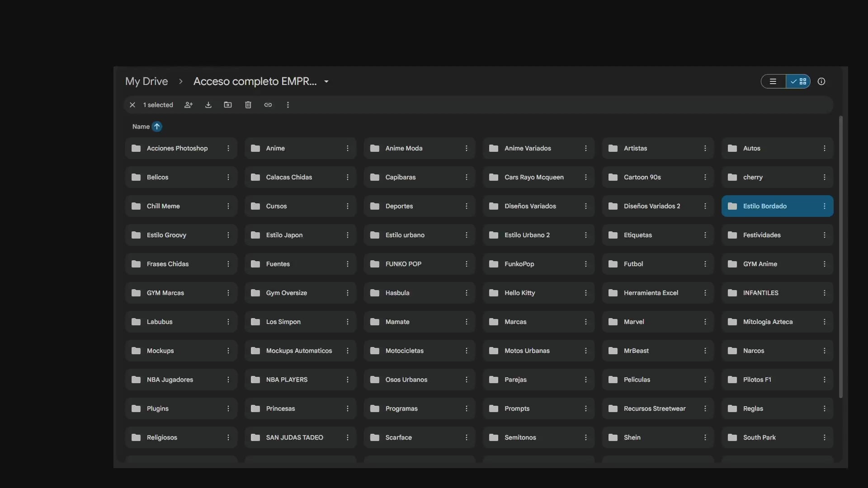Screen dimensions: 868x488
Task: Switch to list layout view
Action: pos(773,81)
